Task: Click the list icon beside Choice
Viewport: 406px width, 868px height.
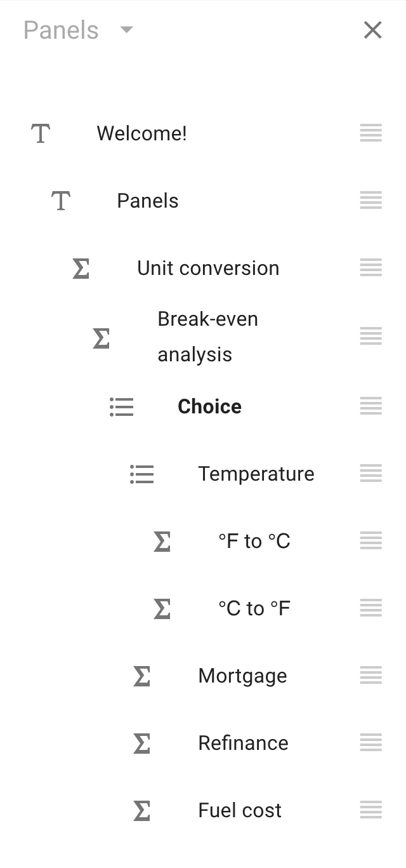Action: (x=122, y=406)
